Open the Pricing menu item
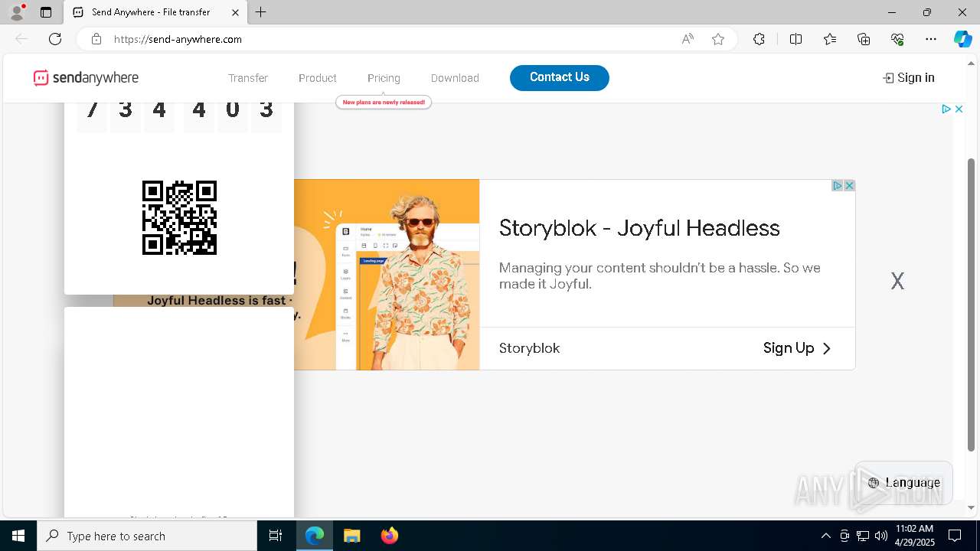 coord(384,78)
